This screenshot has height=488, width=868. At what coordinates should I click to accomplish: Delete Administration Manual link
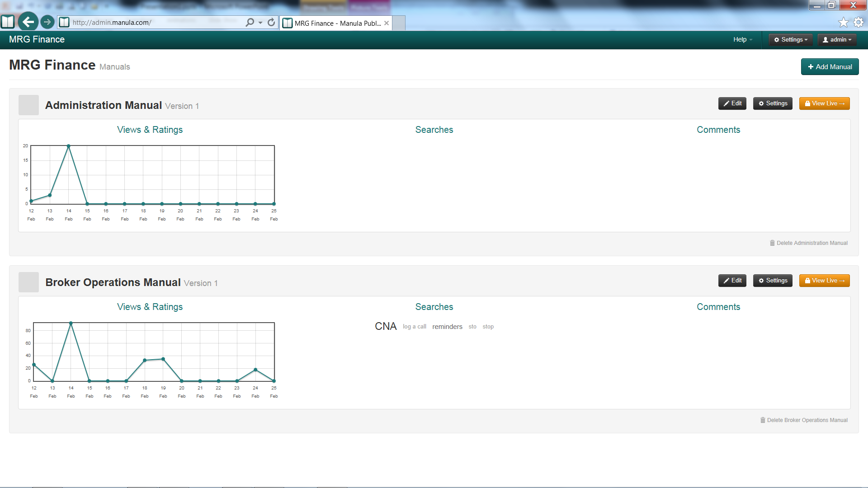point(808,243)
